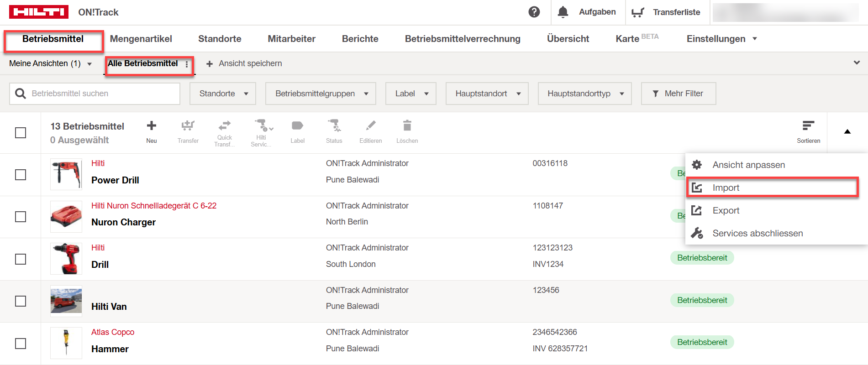Open the Hauptstandorttyp filter dropdown
Image resolution: width=868 pixels, height=365 pixels.
click(x=585, y=94)
